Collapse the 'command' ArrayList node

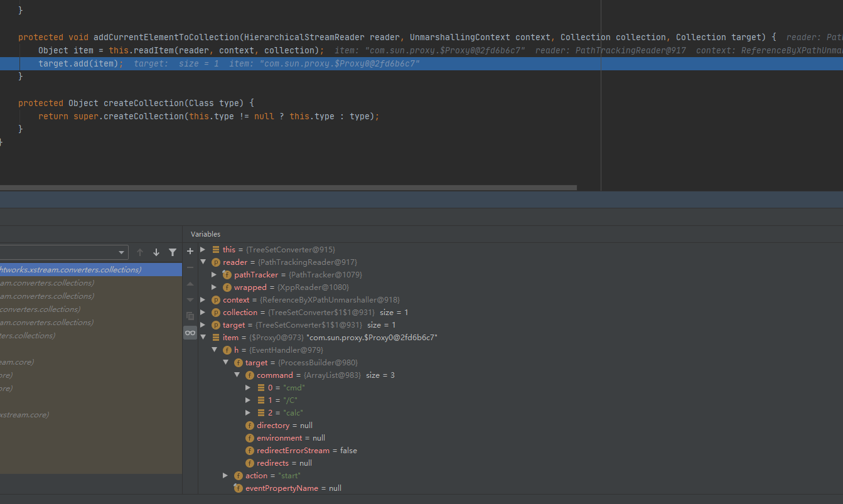tap(237, 375)
